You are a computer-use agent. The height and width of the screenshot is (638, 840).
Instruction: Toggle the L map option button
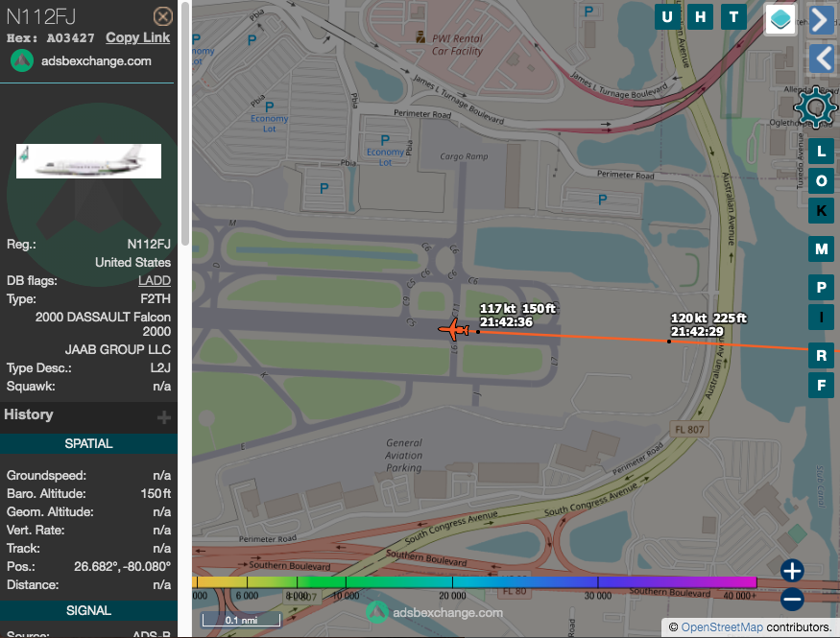821,152
